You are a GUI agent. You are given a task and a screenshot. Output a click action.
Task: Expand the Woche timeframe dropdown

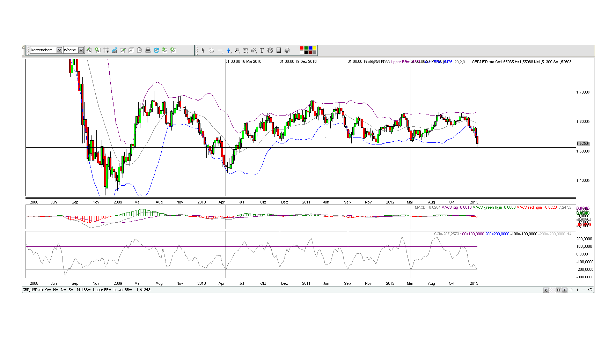[x=81, y=50]
